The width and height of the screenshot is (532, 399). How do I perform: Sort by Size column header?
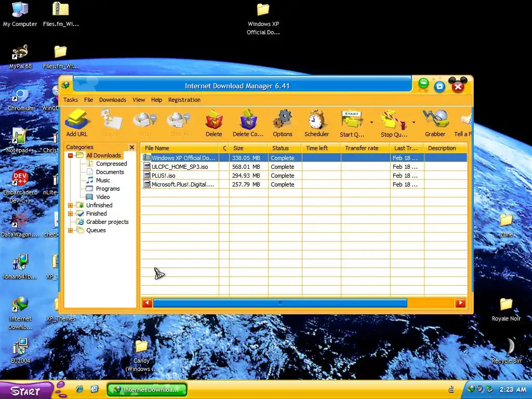click(x=249, y=148)
